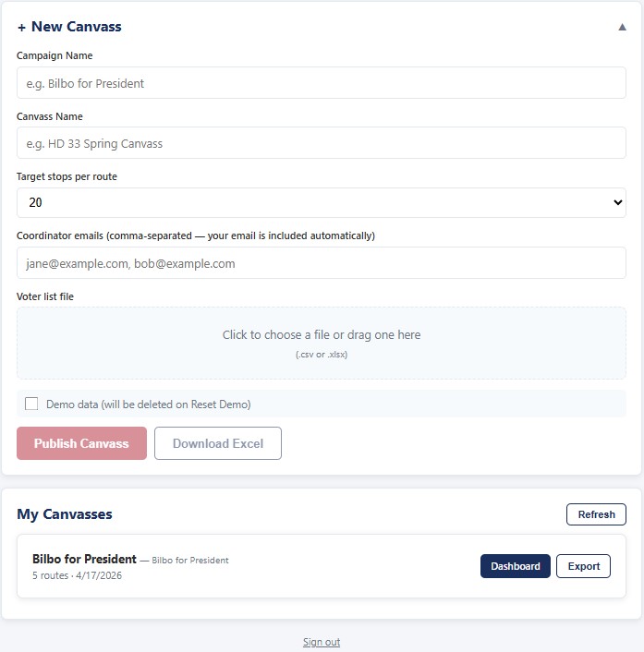Image resolution: width=644 pixels, height=652 pixels.
Task: Click Download Excel button
Action: pos(218,443)
